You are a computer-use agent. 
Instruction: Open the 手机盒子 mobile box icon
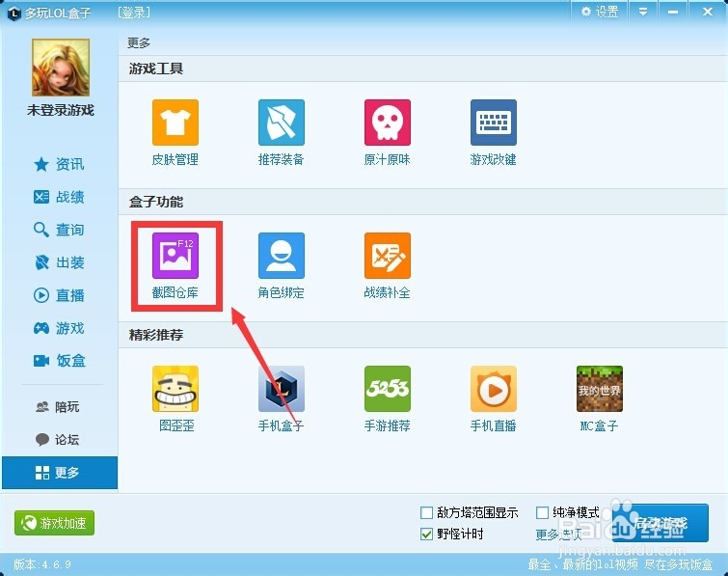(282, 389)
